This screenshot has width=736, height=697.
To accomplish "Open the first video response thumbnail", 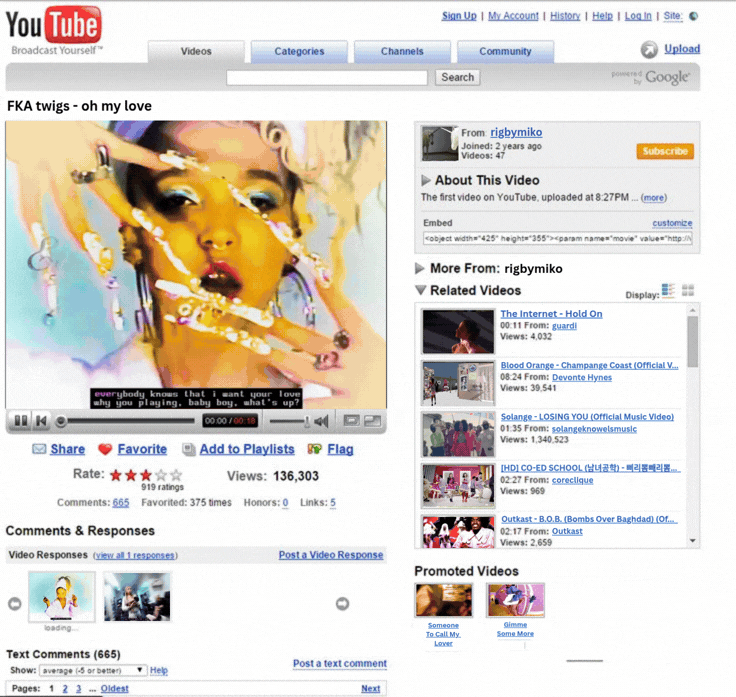I will tap(62, 597).
